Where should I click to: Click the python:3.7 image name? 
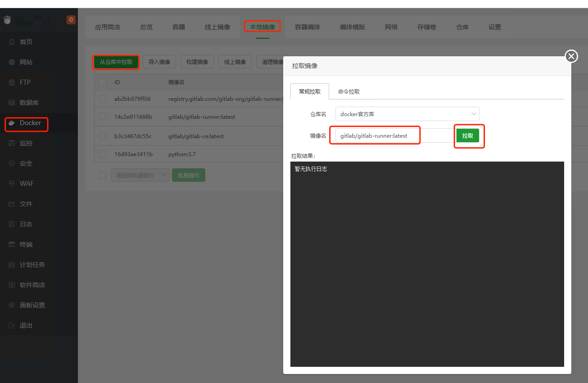coord(182,154)
